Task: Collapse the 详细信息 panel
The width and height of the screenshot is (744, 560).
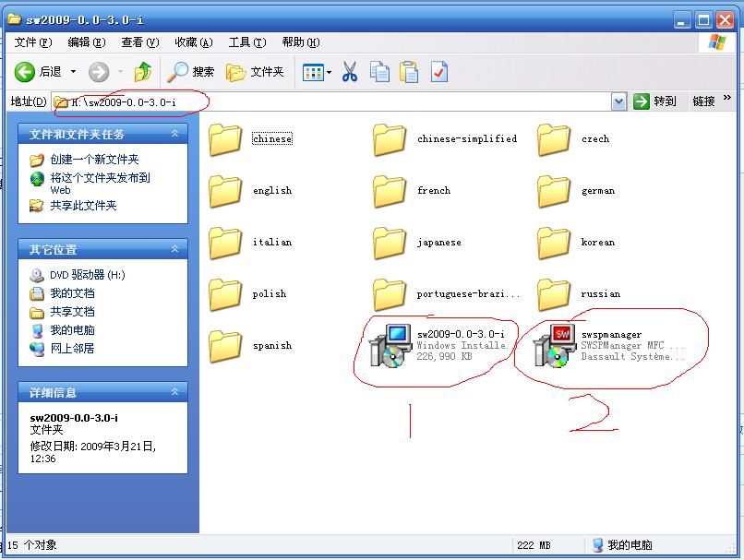Action: (175, 392)
